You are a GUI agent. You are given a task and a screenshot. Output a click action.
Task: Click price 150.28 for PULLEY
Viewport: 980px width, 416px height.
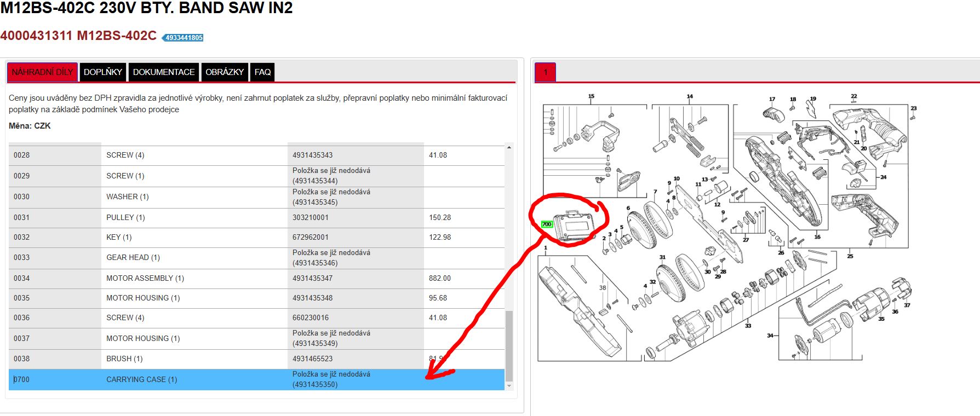(440, 218)
